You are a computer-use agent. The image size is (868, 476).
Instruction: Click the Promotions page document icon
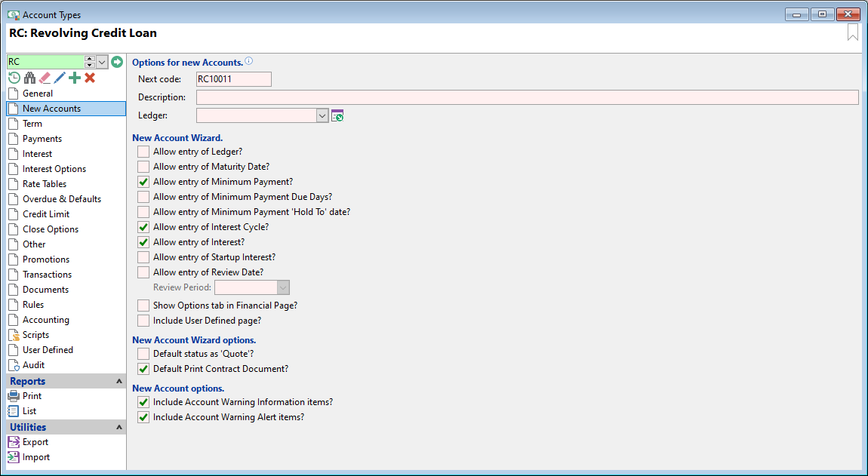click(14, 259)
